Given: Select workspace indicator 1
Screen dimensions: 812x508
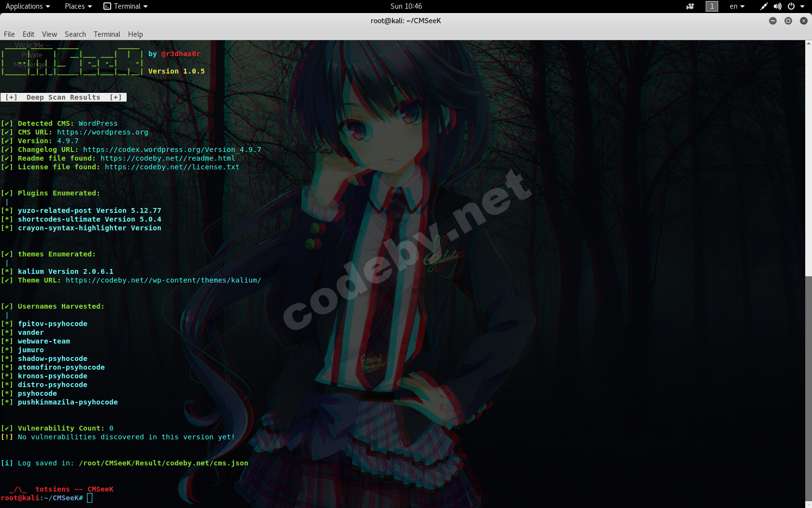Looking at the screenshot, I should [x=712, y=6].
